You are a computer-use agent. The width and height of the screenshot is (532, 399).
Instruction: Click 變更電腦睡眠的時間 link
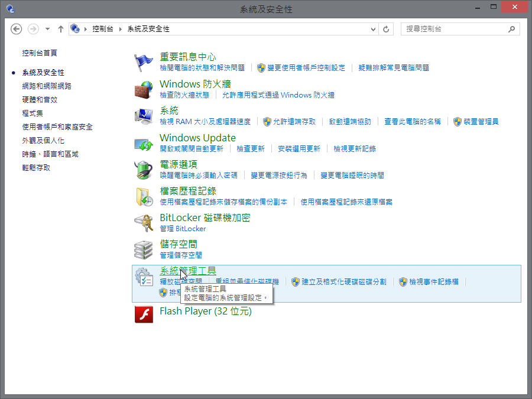[x=352, y=175]
